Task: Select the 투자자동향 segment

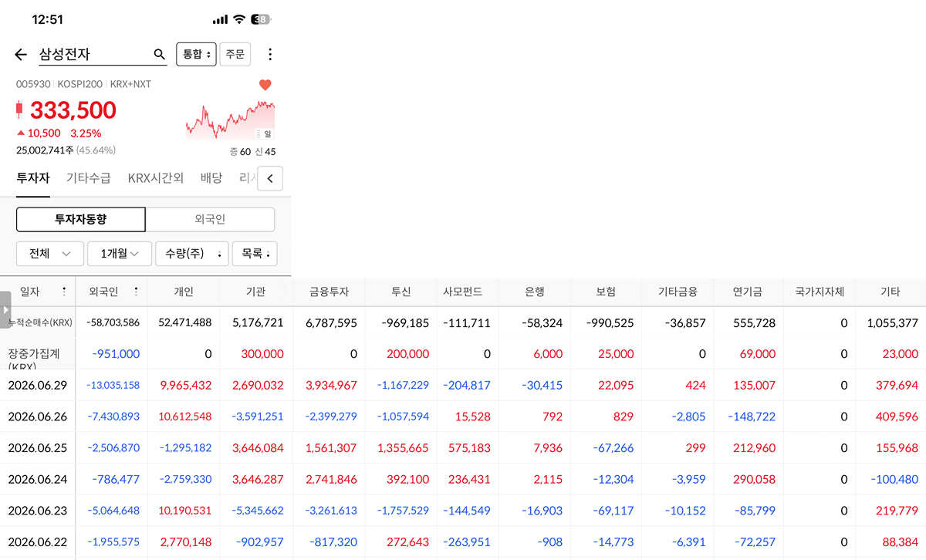Action: pyautogui.click(x=81, y=219)
